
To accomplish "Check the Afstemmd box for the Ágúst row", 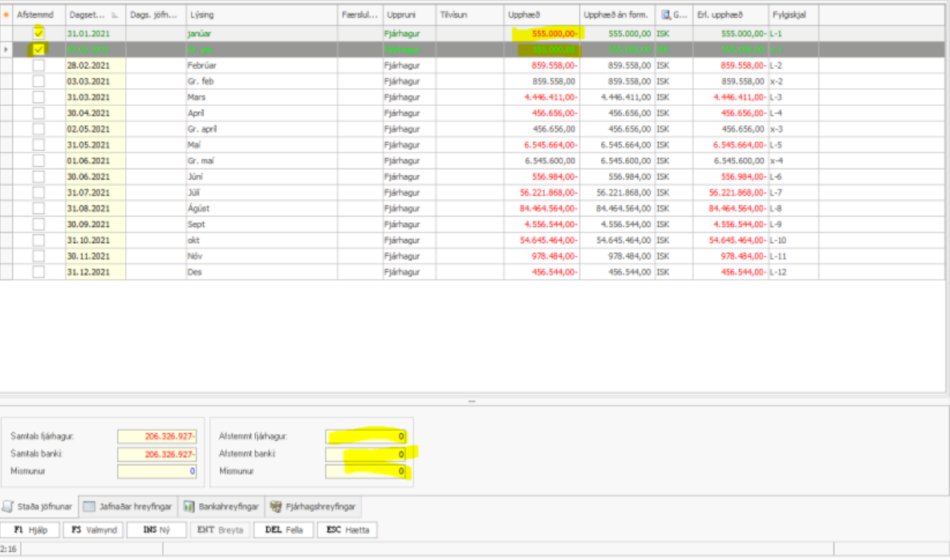I will 39,209.
